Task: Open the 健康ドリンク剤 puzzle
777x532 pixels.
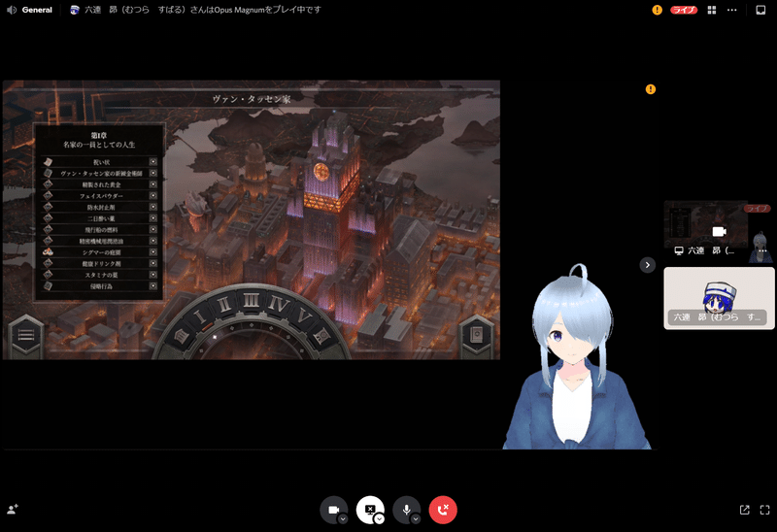Action: [101, 264]
